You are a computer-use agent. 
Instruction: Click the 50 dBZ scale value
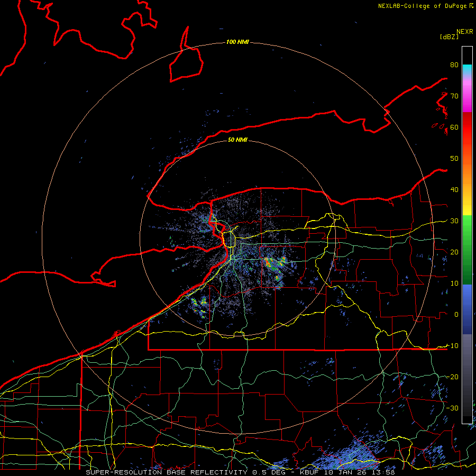[454, 159]
